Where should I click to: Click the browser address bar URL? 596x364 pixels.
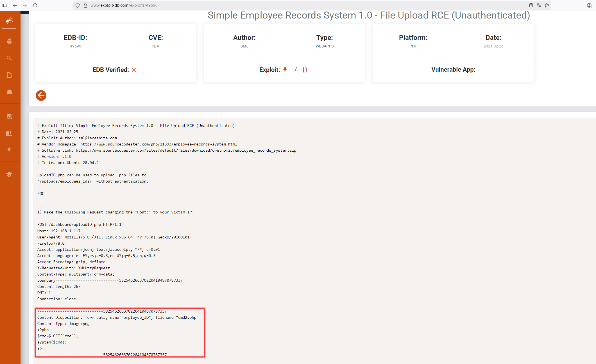pyautogui.click(x=124, y=5)
